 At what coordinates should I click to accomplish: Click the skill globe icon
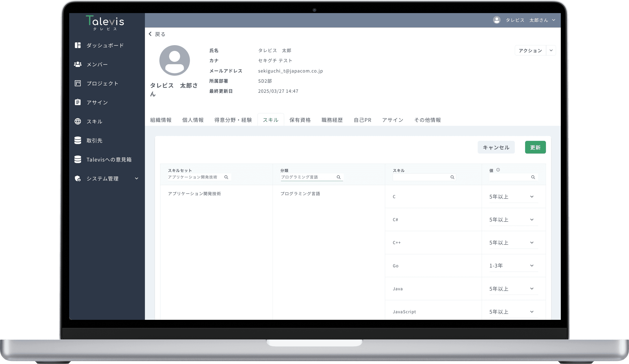click(78, 121)
